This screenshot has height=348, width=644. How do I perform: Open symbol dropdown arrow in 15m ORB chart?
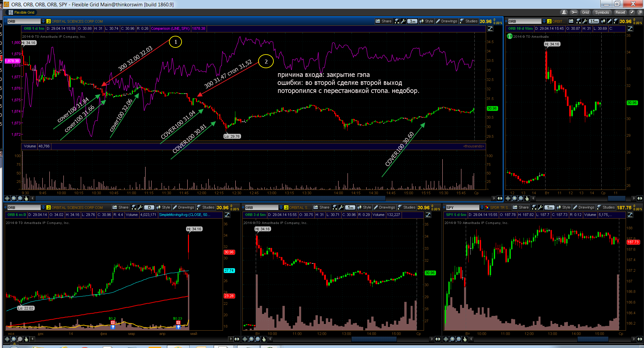click(544, 21)
